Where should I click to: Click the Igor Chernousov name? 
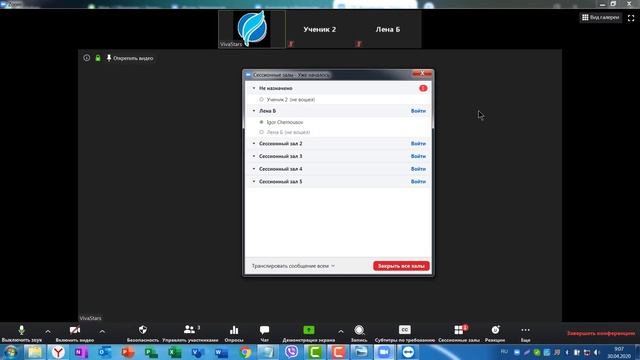pyautogui.click(x=285, y=122)
